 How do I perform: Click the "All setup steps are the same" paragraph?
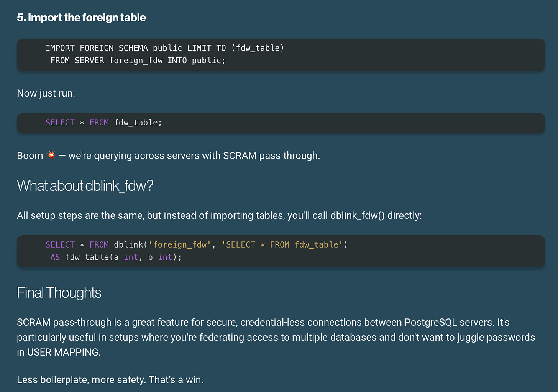[219, 216]
